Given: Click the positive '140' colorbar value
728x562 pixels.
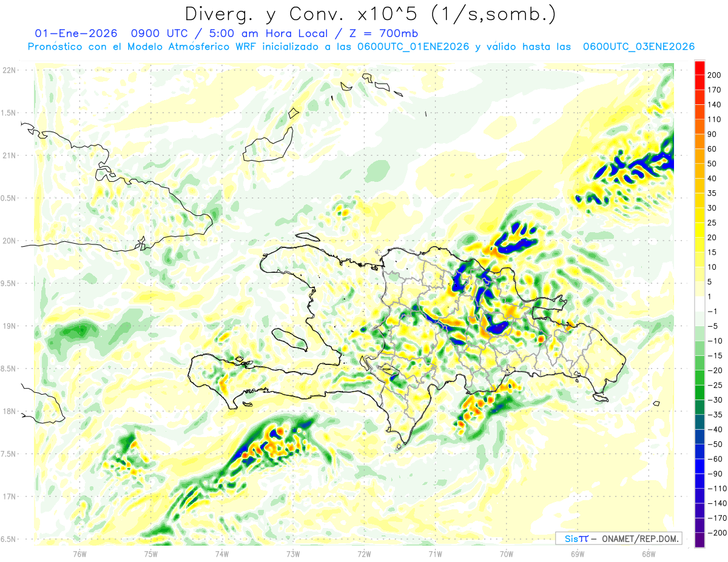Looking at the screenshot, I should click(715, 105).
